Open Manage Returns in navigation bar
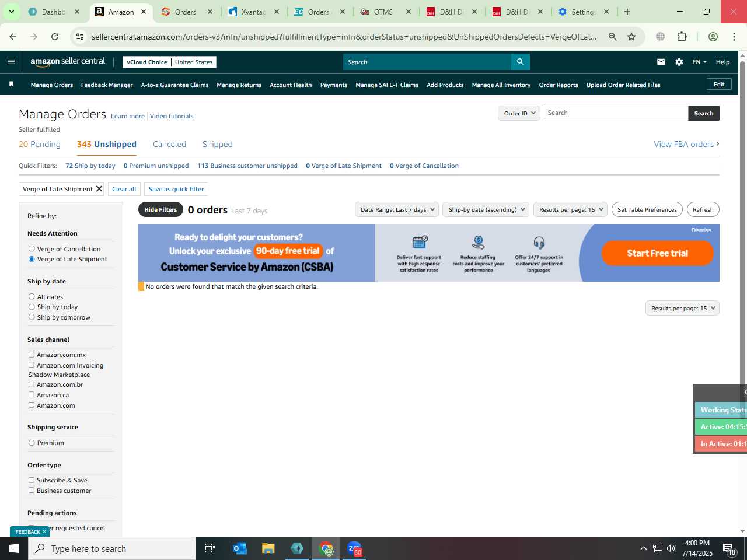Viewport: 747px width, 560px height. click(x=239, y=85)
